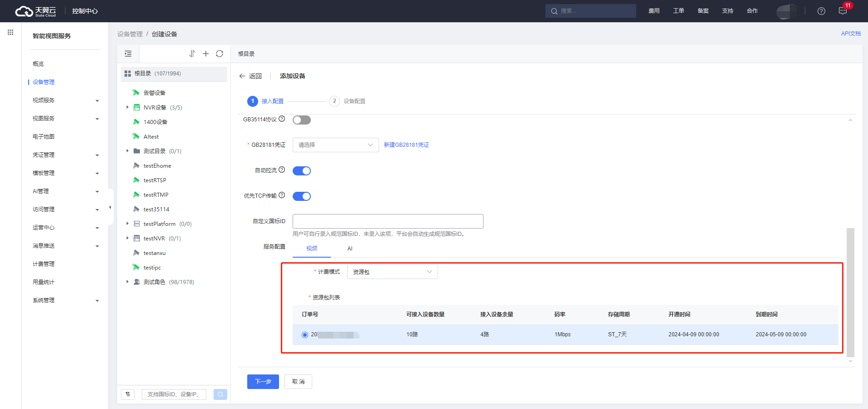Click the back arrow icon
The height and width of the screenshot is (409, 868).
click(242, 76)
